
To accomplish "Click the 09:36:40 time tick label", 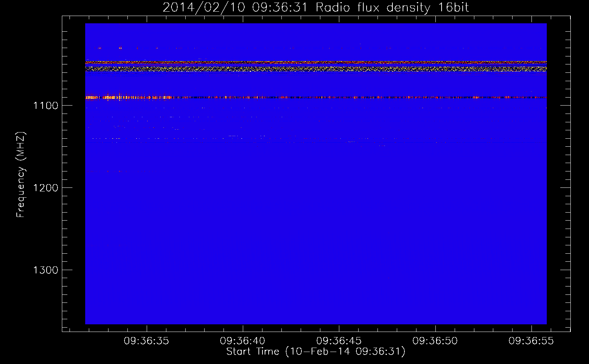I will tap(242, 341).
